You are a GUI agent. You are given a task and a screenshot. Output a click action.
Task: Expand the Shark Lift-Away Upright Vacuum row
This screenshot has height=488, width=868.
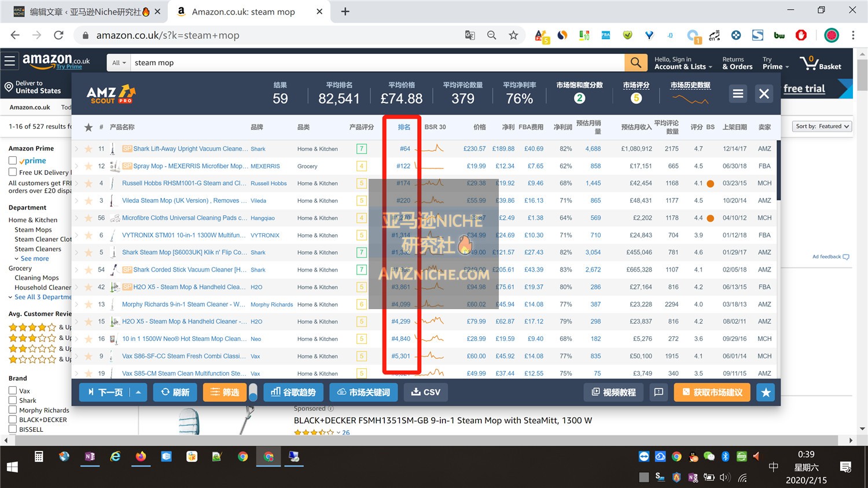(76, 149)
